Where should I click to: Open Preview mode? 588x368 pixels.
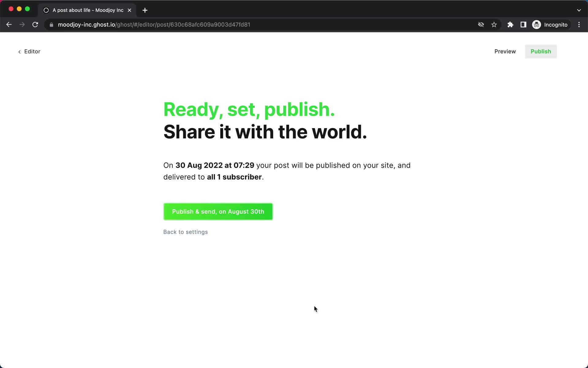(505, 51)
